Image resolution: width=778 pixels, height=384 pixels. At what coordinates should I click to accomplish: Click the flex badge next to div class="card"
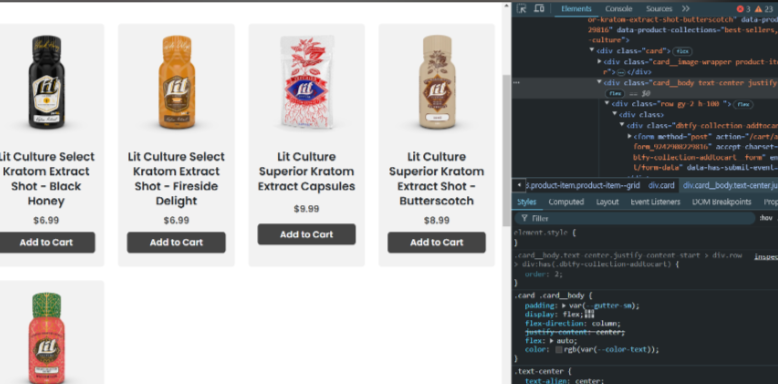coord(683,51)
